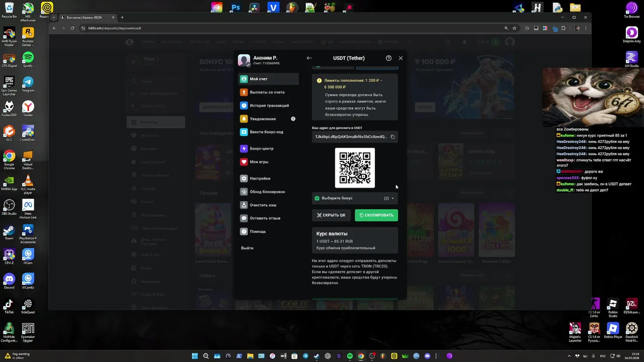Click taskbar Search magnifier icon
The height and width of the screenshot is (362, 644).
[x=206, y=356]
